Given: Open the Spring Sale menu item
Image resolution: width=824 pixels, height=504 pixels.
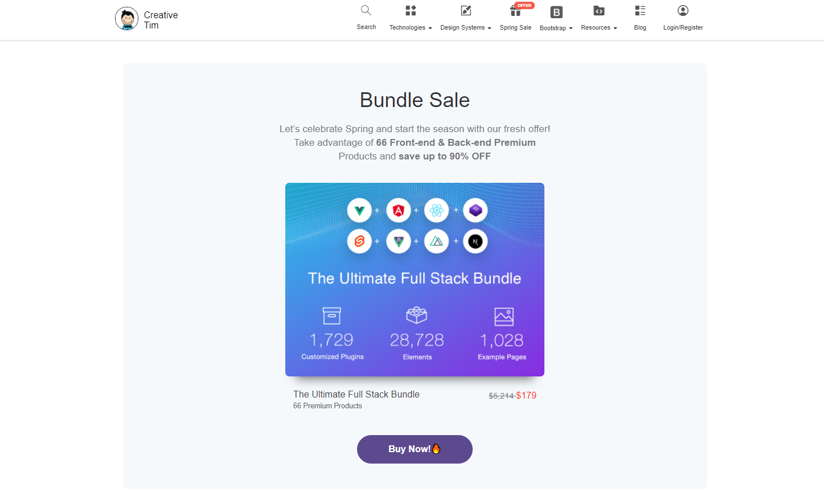Looking at the screenshot, I should pyautogui.click(x=515, y=27).
